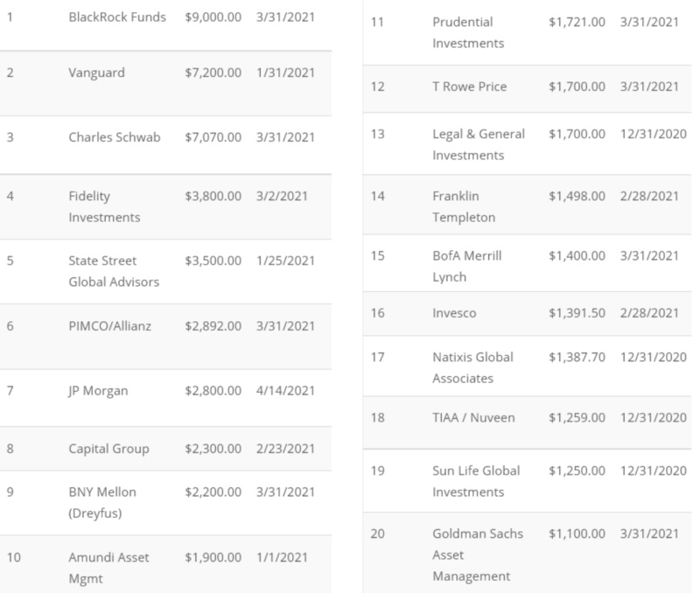Select Capital Group in the table
This screenshot has width=700, height=593.
click(108, 449)
